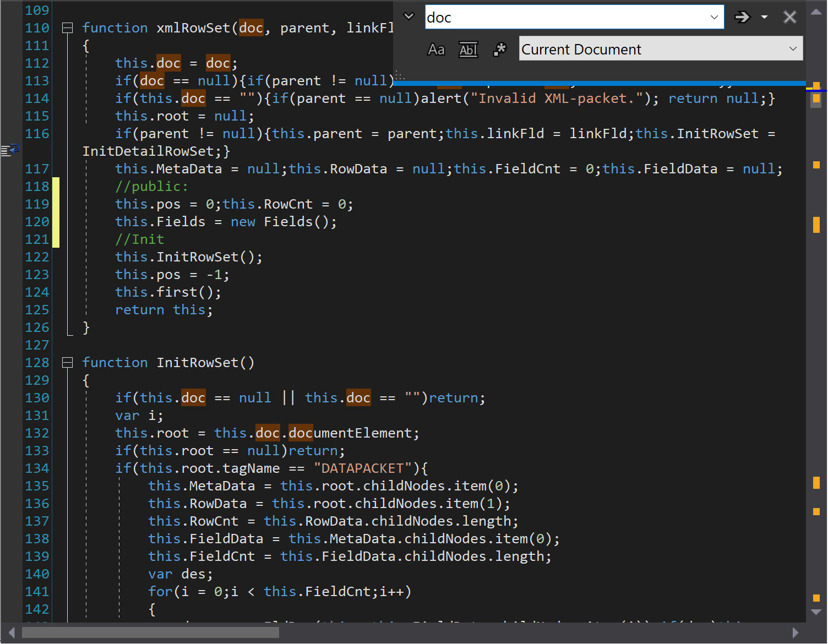
Task: Click 'this.first();' on line 124
Action: (x=168, y=292)
